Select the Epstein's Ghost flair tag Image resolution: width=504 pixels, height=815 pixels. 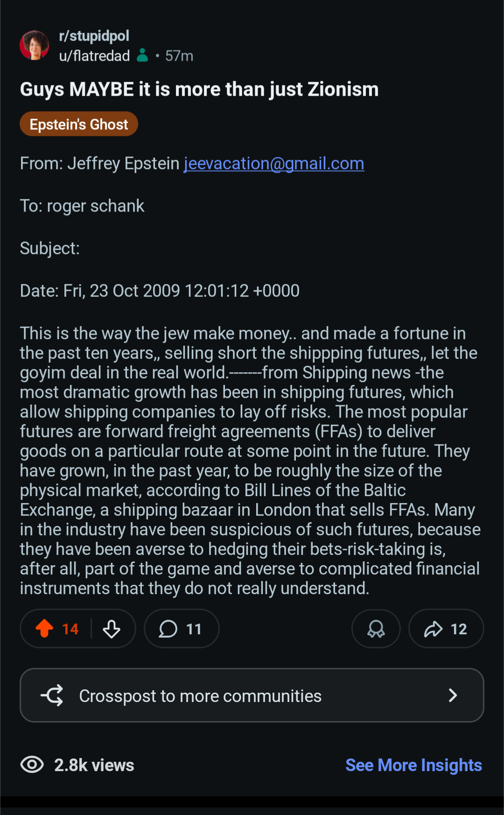point(79,124)
